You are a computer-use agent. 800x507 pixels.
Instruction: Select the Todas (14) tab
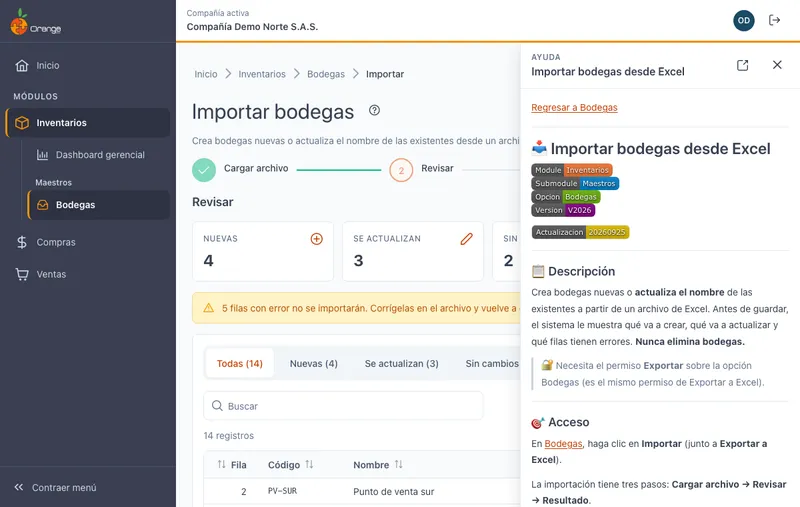[239, 364]
